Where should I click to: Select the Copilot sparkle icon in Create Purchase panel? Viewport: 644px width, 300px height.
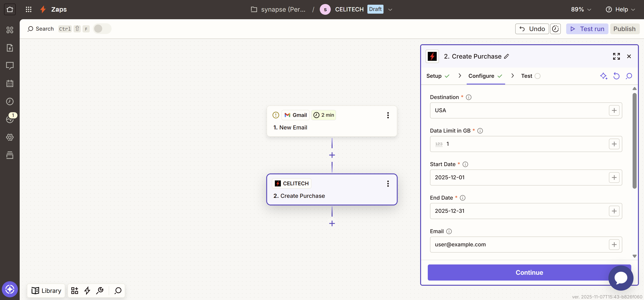point(604,76)
